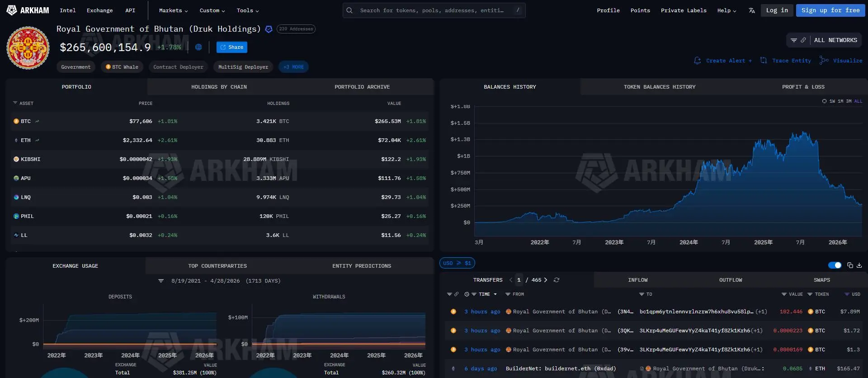The image size is (868, 378).
Task: Switch to Top Counterparties tab
Action: [x=217, y=266]
